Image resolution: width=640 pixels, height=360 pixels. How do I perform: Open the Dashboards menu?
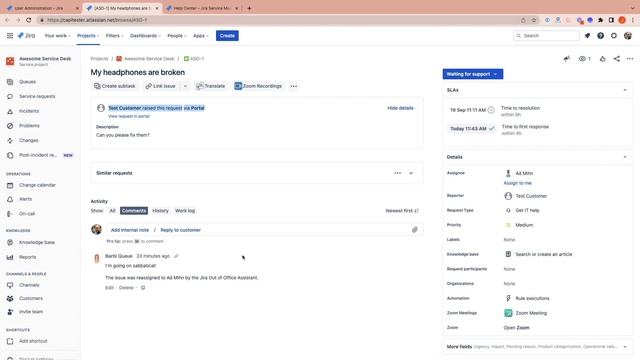[x=145, y=36]
